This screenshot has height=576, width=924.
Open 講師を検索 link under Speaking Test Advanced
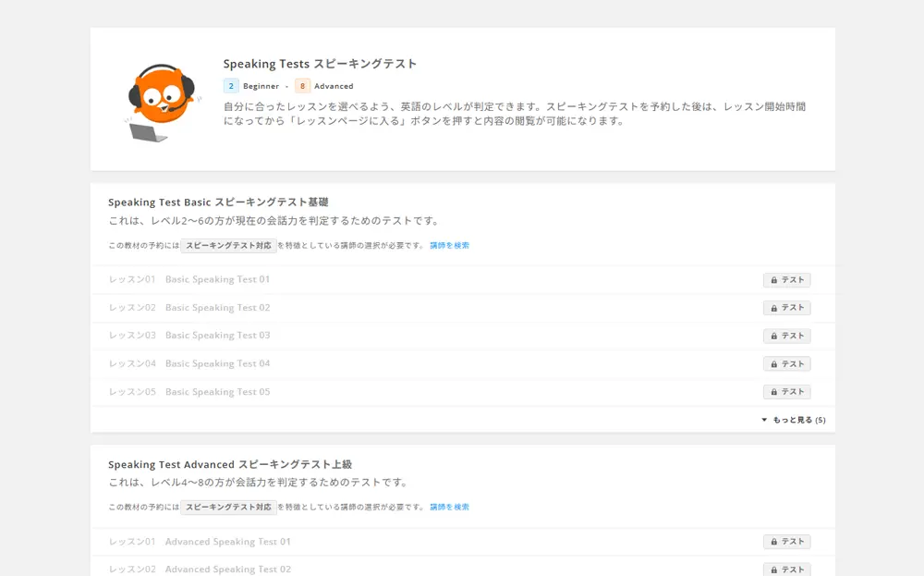449,508
